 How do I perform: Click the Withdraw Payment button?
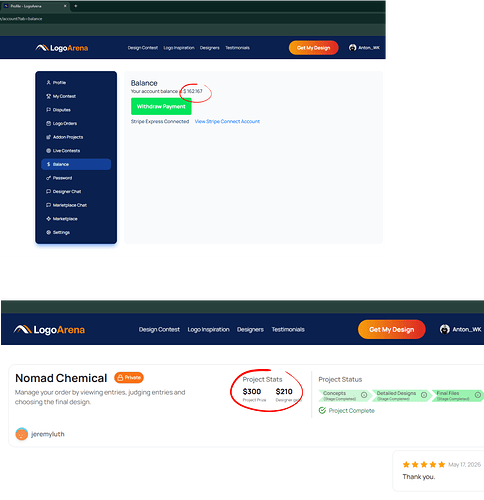161,106
